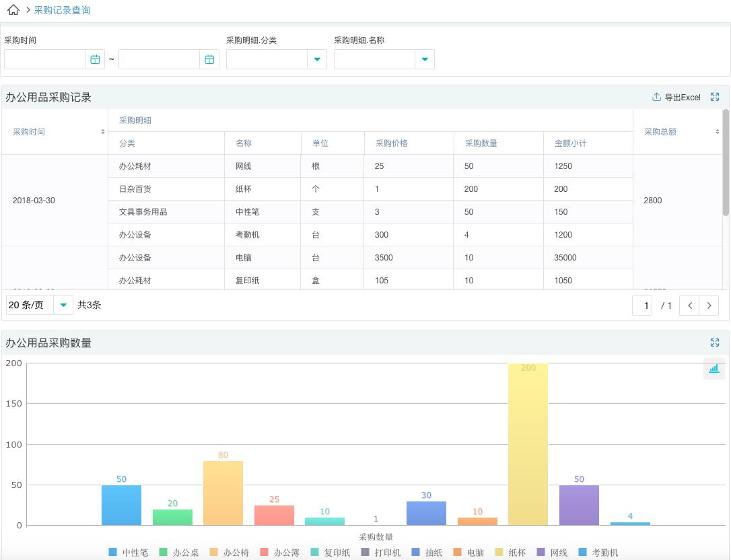Toggle 纸杯 series in chart legend
The height and width of the screenshot is (560, 731).
[510, 553]
